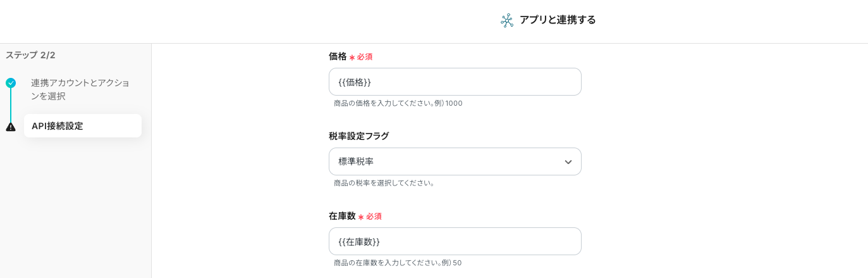Click the 価格 hint text with example 1000
This screenshot has height=278, width=868.
[x=398, y=103]
